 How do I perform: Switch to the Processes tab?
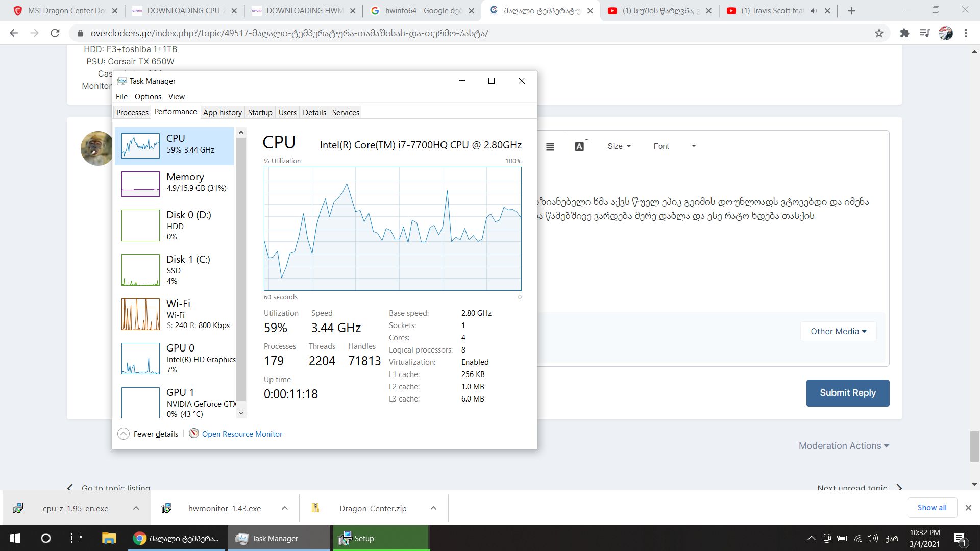coord(132,113)
